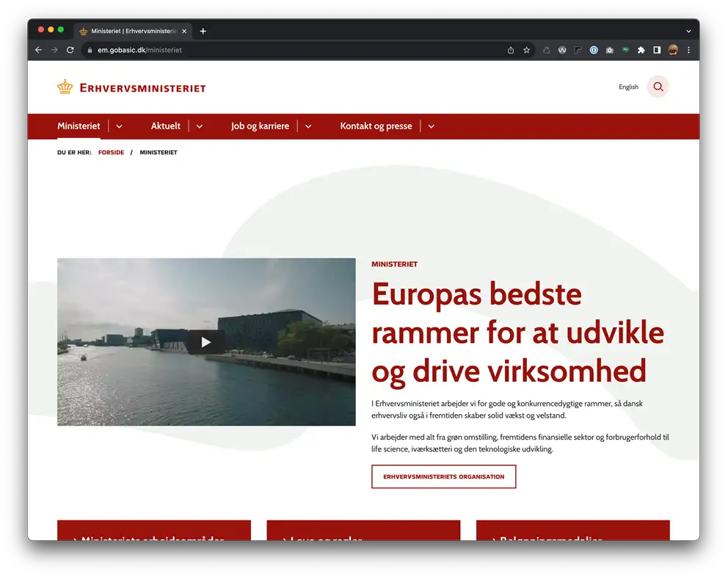Switch site language to English
This screenshot has height=577, width=728.
[628, 87]
